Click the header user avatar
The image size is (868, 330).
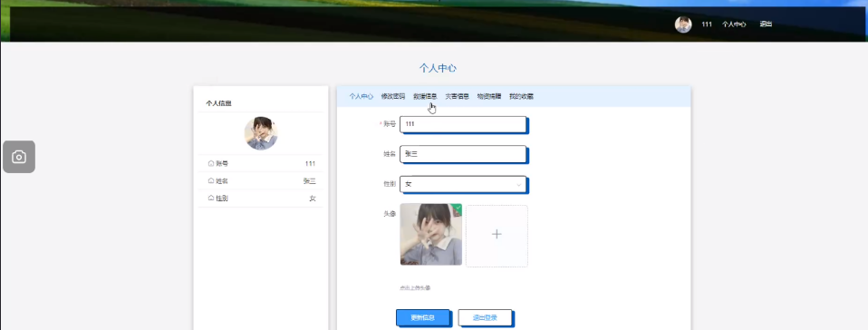(x=683, y=24)
